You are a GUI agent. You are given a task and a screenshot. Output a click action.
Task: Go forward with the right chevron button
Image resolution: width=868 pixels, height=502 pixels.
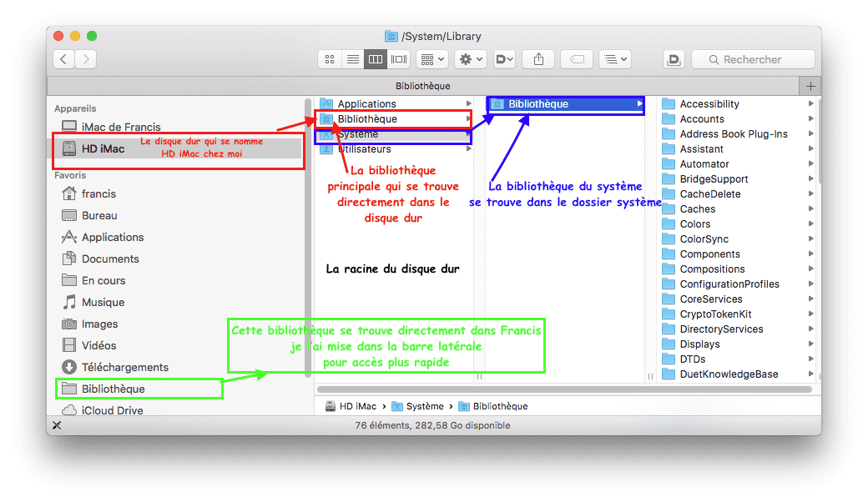coord(85,59)
